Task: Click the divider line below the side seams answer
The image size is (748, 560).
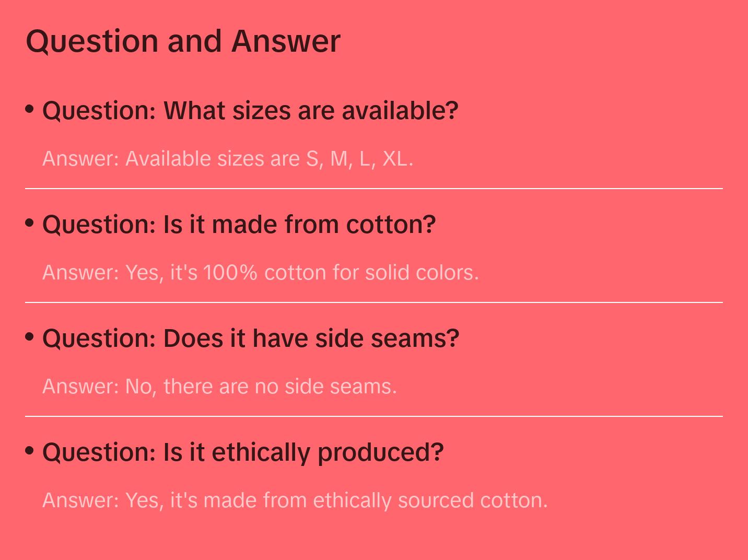Action: pyautogui.click(x=374, y=416)
